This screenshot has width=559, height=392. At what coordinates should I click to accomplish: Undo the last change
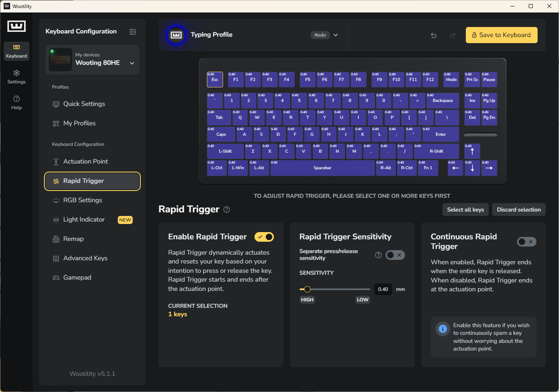[x=434, y=35]
